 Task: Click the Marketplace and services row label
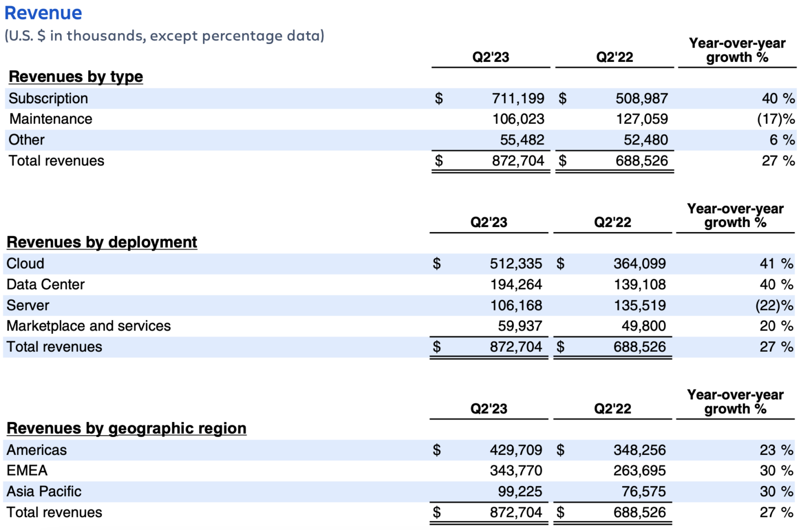tap(88, 326)
